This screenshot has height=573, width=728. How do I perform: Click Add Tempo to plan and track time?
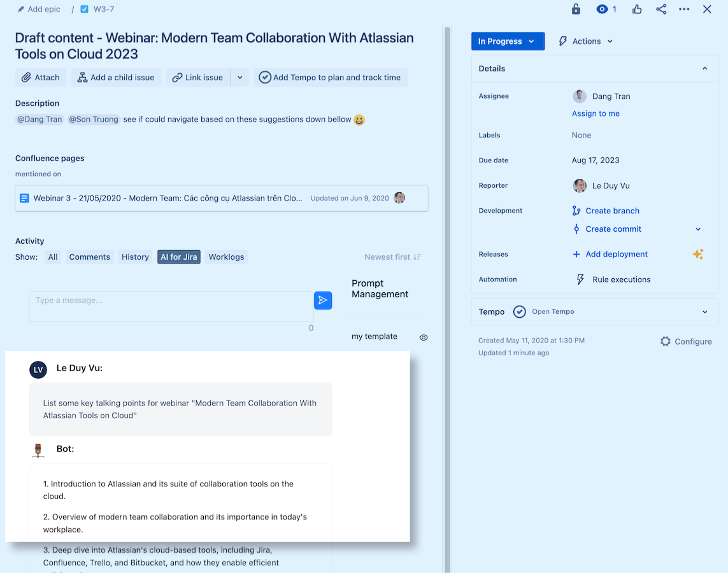(x=330, y=78)
